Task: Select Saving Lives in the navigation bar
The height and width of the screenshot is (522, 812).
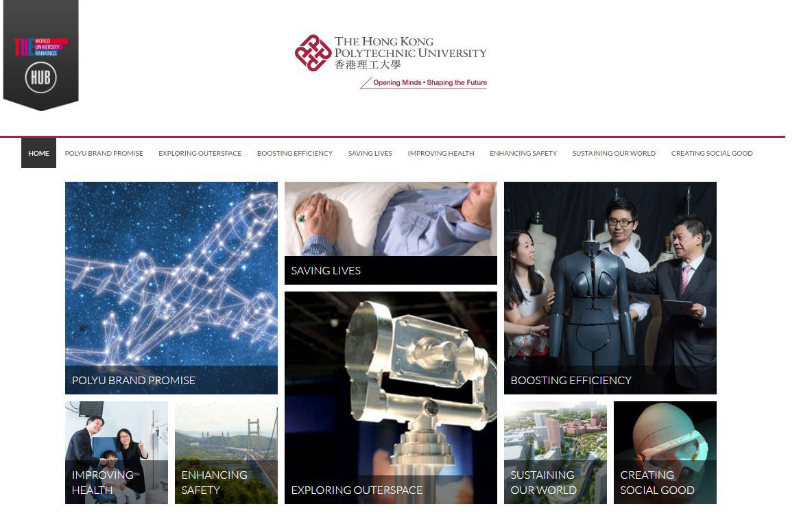Action: point(370,153)
